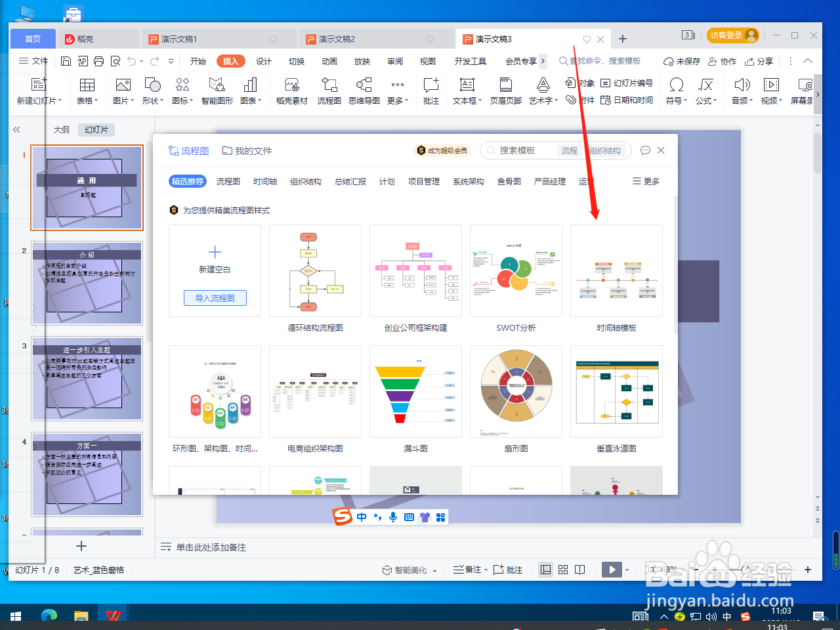Screen dimensions: 840x630
Task: Open Windows Start menu
Action: (x=16, y=616)
